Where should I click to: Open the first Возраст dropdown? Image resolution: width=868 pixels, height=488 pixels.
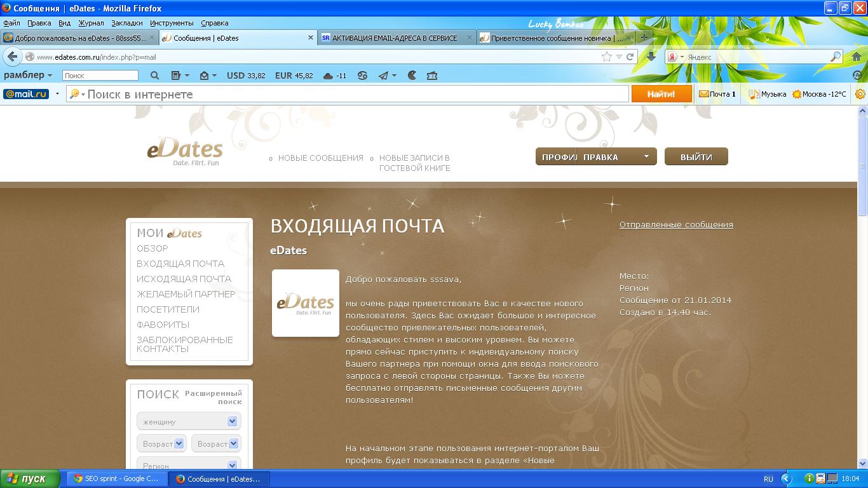click(161, 444)
